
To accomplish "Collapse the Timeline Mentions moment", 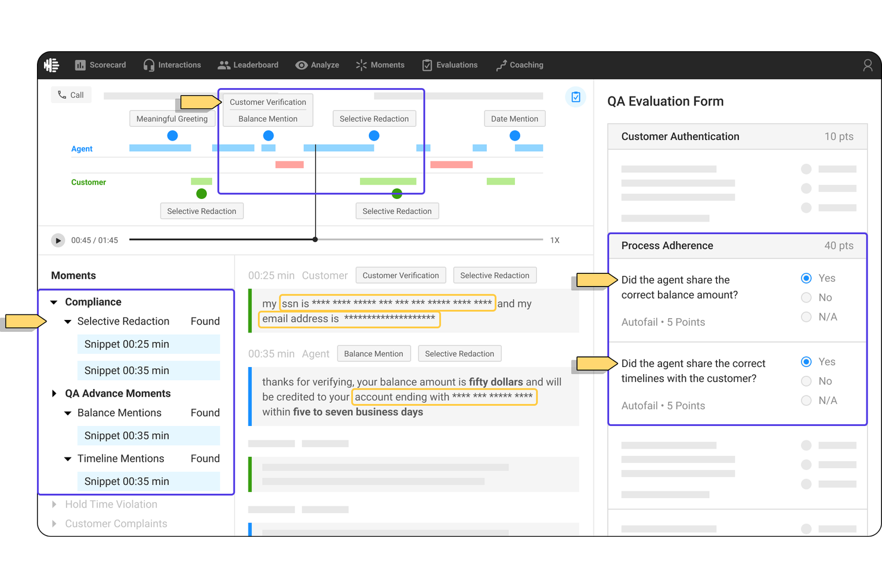I will pos(68,459).
